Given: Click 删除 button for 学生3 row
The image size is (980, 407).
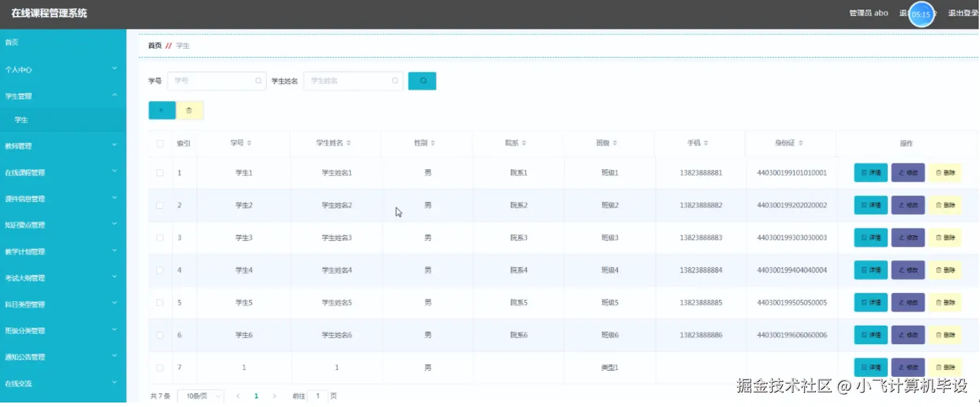Looking at the screenshot, I should (x=945, y=238).
